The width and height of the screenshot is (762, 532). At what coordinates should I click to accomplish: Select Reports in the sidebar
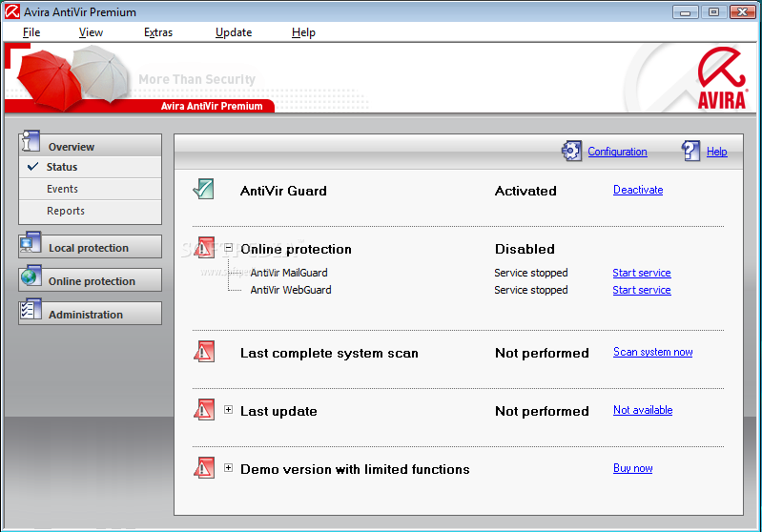pyautogui.click(x=90, y=211)
